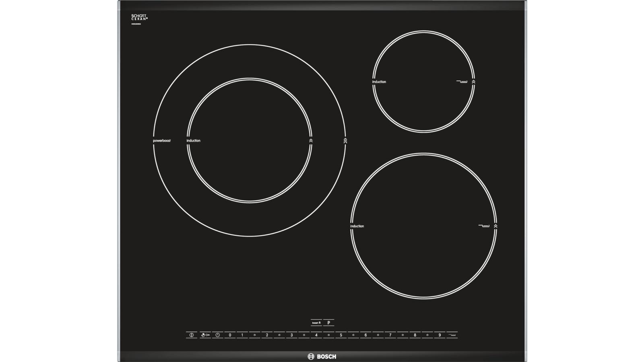Activate the boost function key

coord(316,323)
